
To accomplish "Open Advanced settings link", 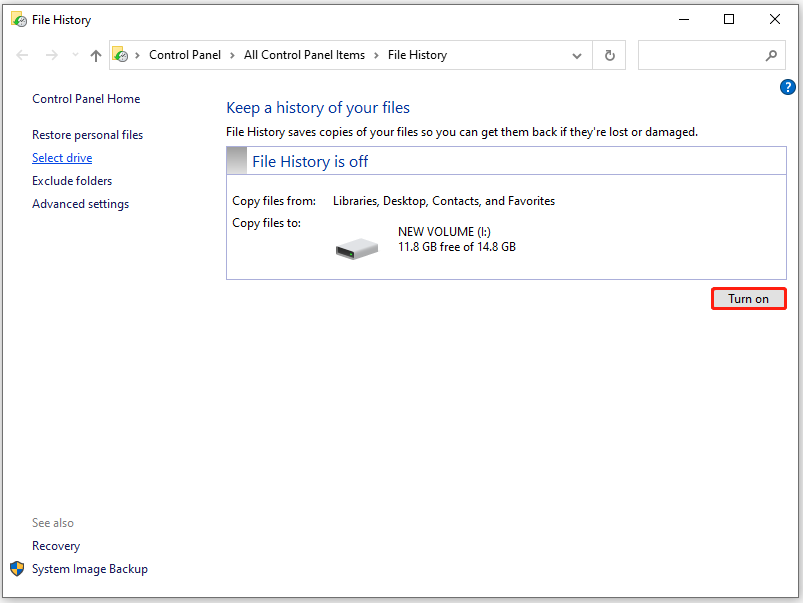I will point(80,204).
